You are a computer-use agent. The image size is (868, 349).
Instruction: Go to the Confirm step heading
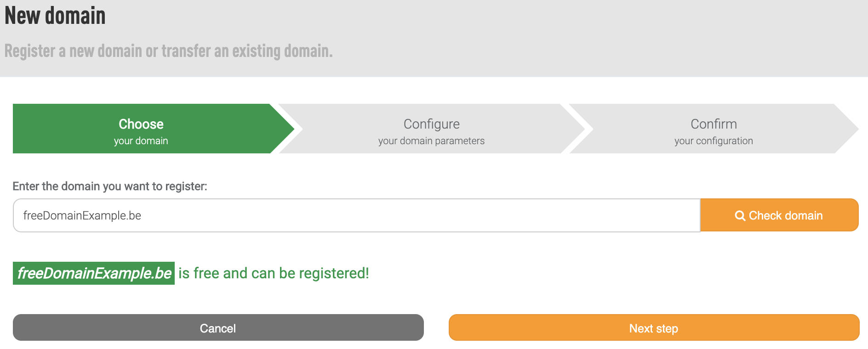tap(714, 124)
